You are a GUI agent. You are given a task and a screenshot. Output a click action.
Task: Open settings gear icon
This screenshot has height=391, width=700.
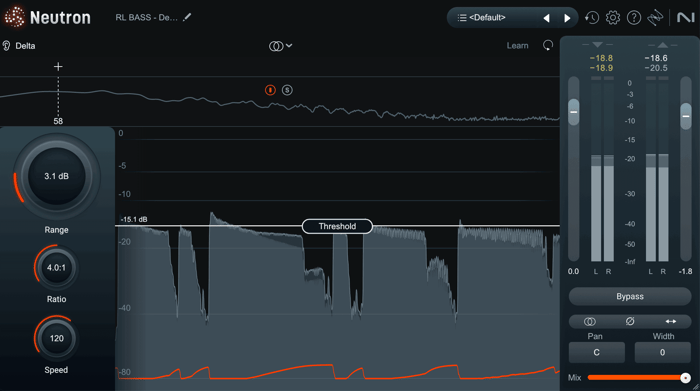[x=613, y=18]
